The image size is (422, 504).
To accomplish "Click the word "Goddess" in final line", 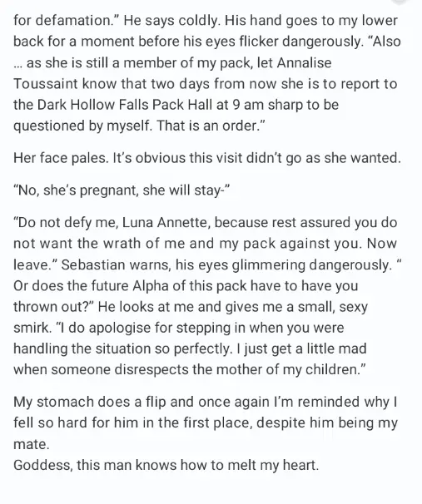I will coord(43,465).
